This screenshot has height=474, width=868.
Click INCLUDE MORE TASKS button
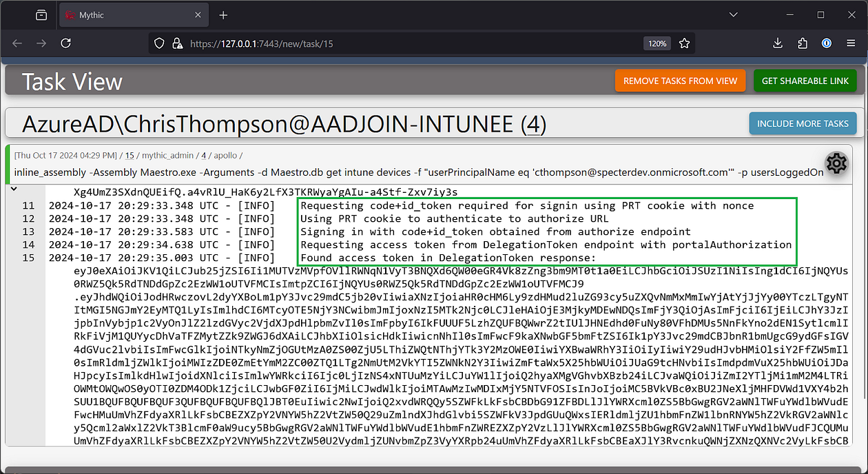pos(803,124)
